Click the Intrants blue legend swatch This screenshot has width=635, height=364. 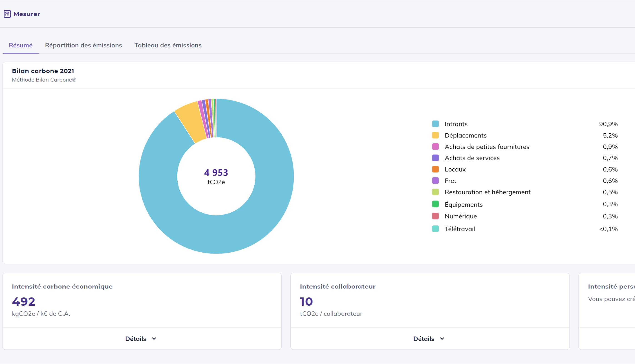(435, 124)
